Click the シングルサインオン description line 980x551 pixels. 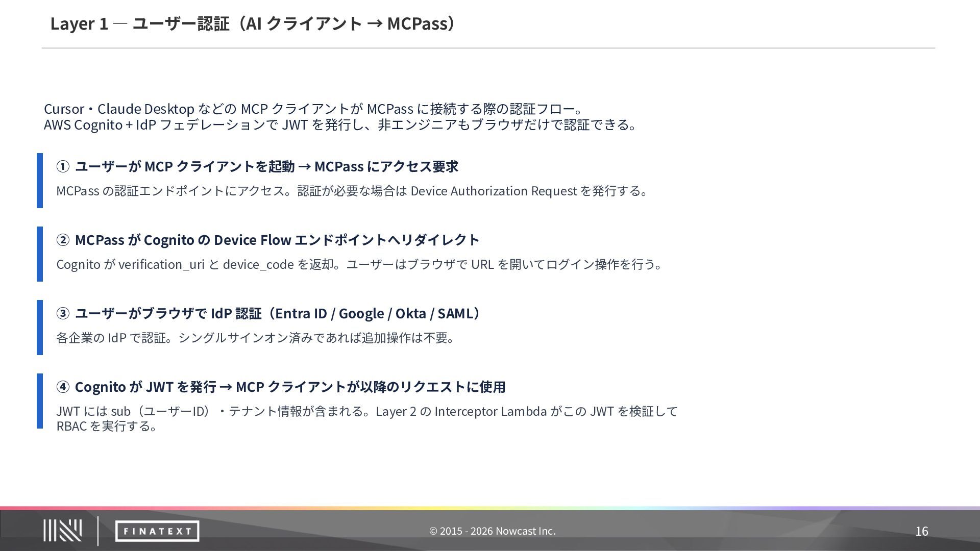255,338
